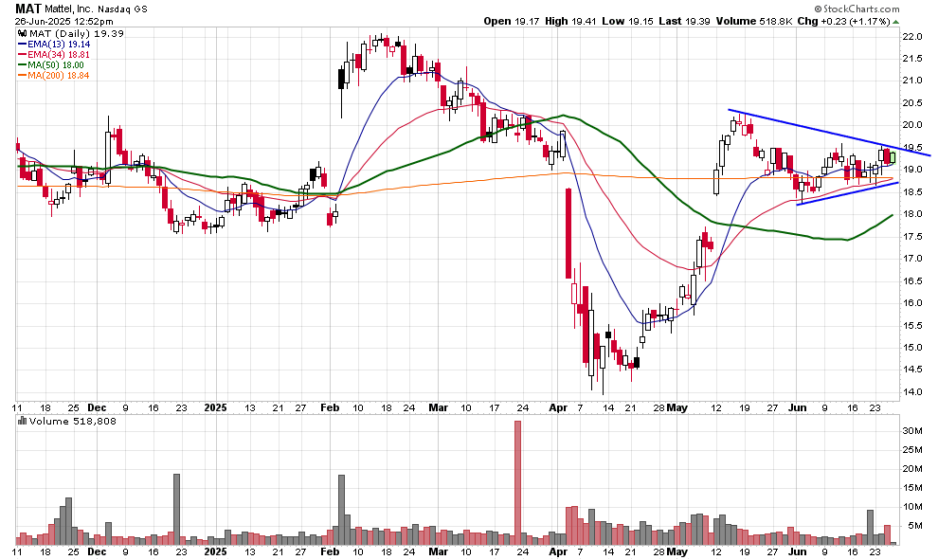
Task: Click the 20.5 price axis label
Action: [911, 103]
